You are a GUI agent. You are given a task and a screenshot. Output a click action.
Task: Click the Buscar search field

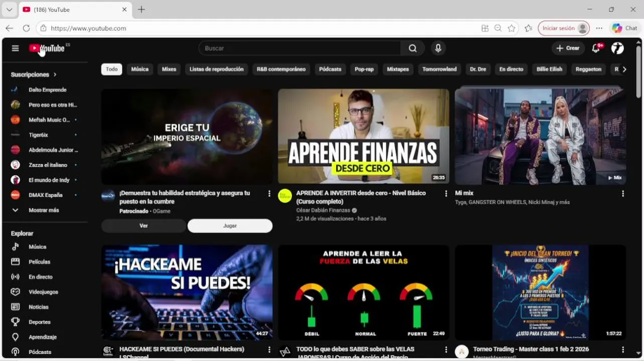(300, 48)
